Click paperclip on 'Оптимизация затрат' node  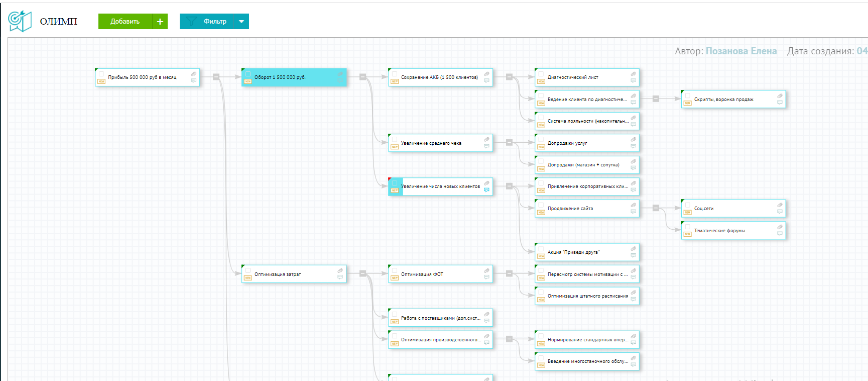click(340, 271)
